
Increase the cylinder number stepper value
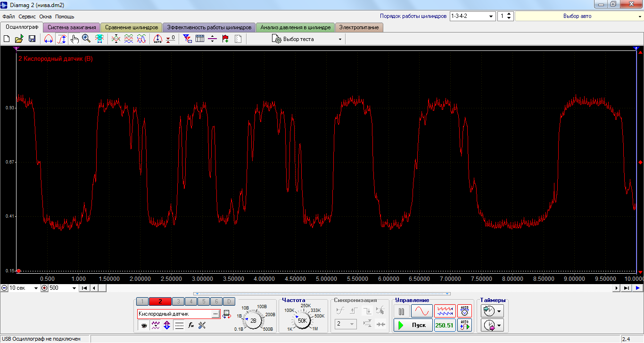click(x=509, y=14)
